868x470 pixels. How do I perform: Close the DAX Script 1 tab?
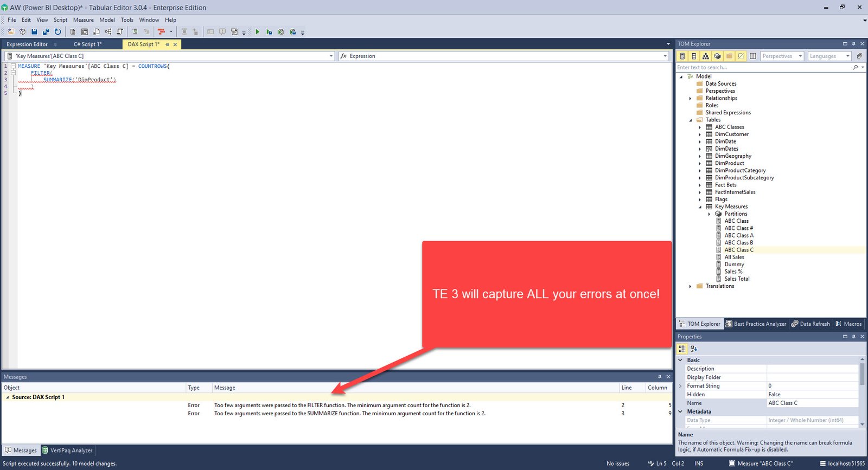coord(175,44)
